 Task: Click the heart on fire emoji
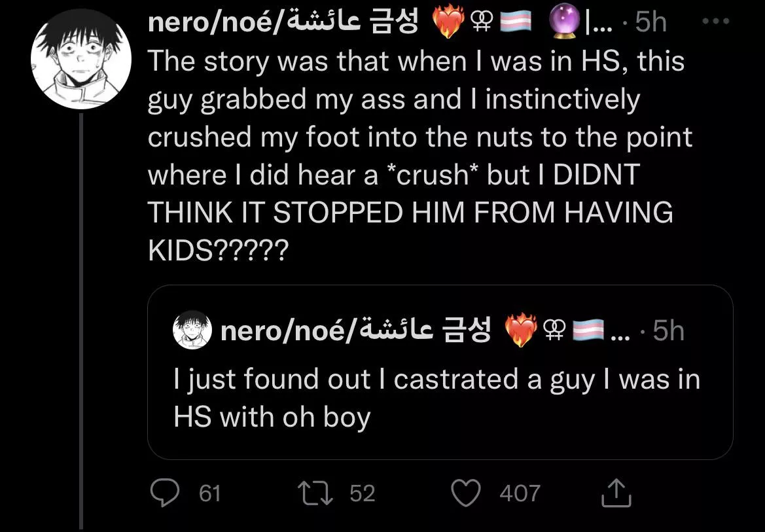[x=448, y=20]
